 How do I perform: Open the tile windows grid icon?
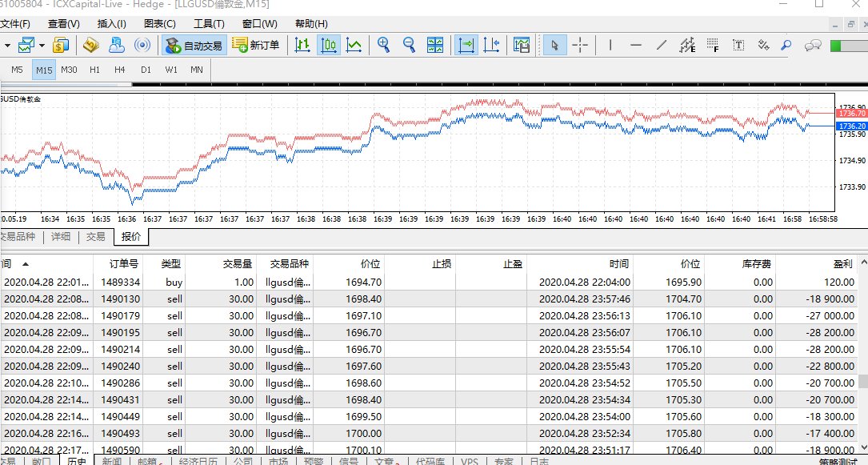436,45
